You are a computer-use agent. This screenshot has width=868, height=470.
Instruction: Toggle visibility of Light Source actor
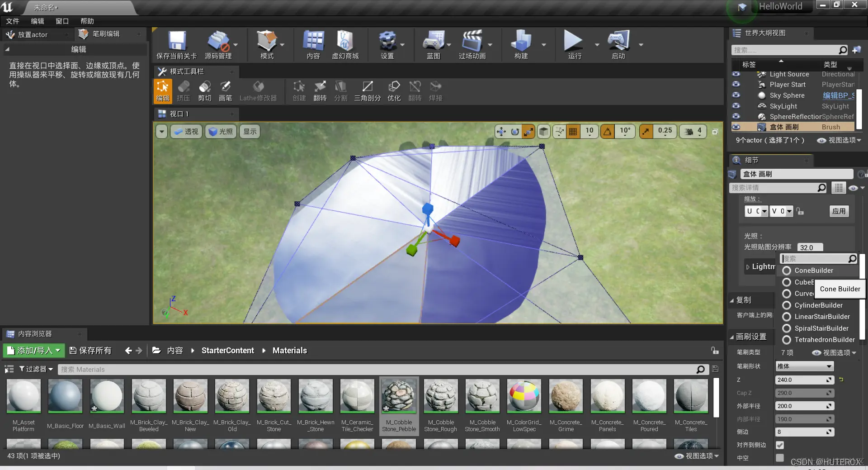(x=736, y=74)
